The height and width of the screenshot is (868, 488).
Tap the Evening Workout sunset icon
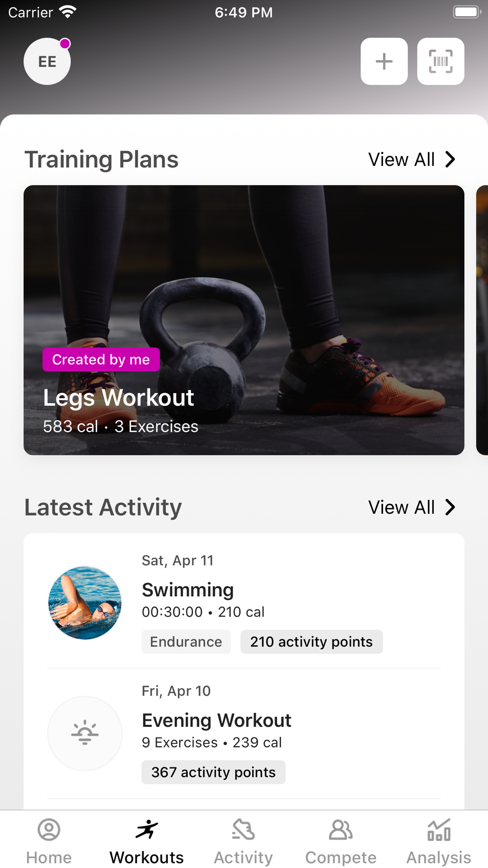tap(85, 733)
